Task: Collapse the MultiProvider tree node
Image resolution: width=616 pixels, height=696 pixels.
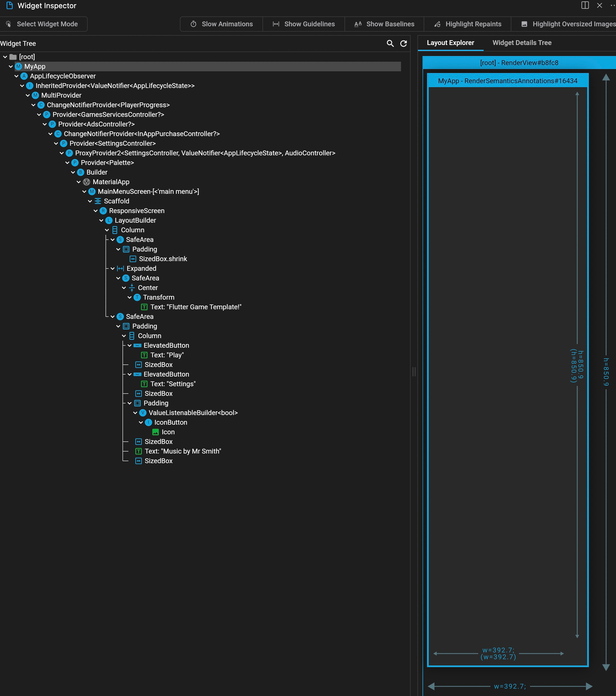Action: click(27, 95)
